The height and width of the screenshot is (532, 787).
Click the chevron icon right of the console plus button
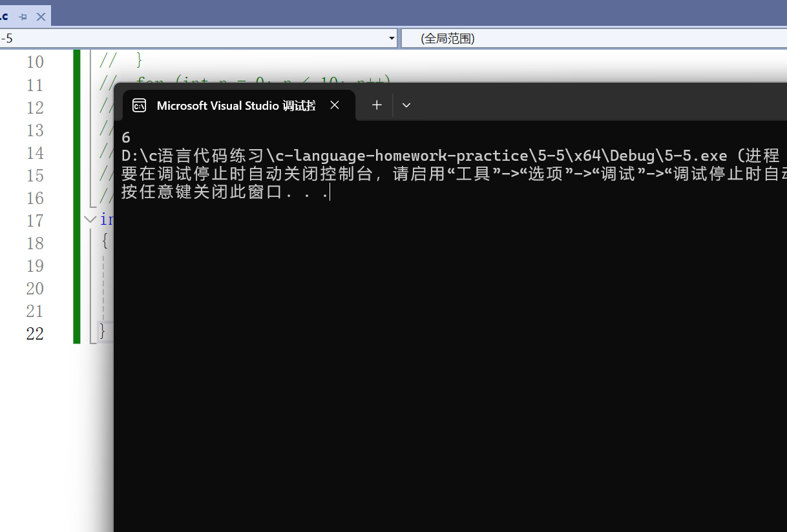(406, 105)
